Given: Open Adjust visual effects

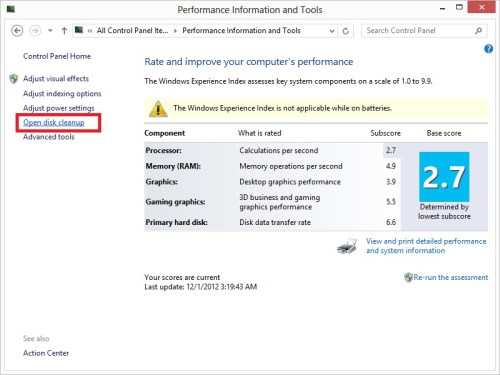Looking at the screenshot, I should pos(56,79).
